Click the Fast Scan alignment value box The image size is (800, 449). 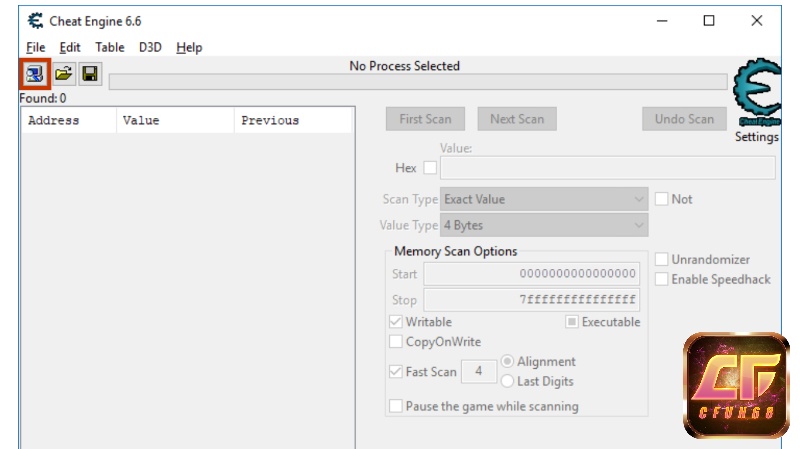pyautogui.click(x=479, y=371)
